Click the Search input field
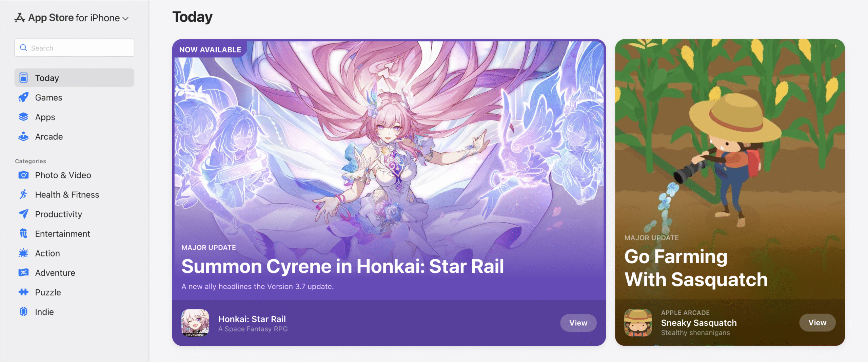Screen dimensions: 868x362 (x=74, y=48)
